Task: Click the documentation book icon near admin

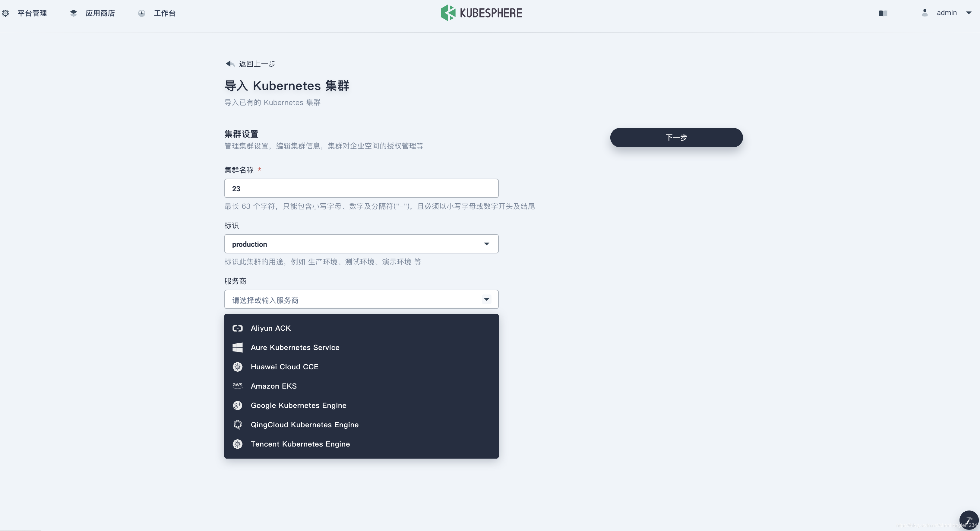Action: pyautogui.click(x=883, y=13)
